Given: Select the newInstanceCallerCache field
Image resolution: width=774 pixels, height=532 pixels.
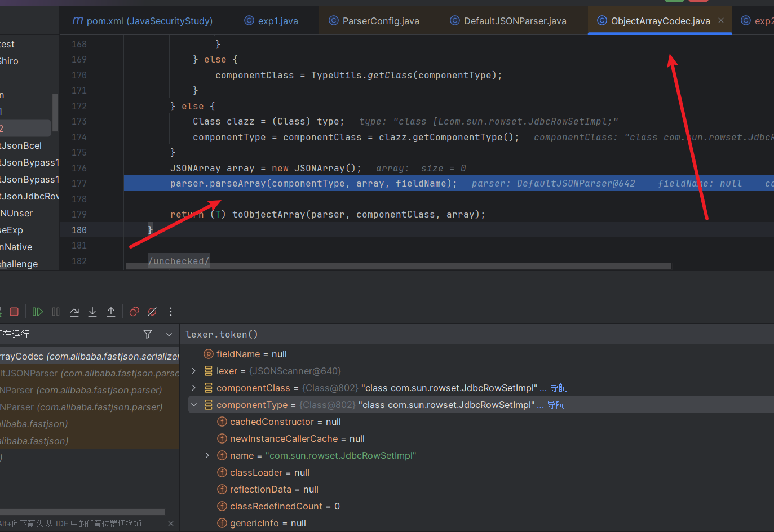Looking at the screenshot, I should click(297, 438).
